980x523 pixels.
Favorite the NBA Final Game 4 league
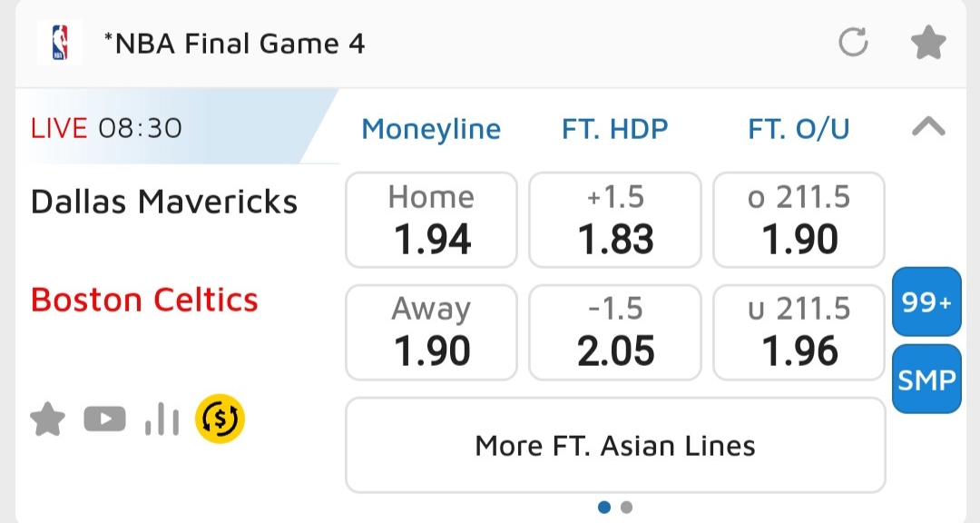point(928,43)
